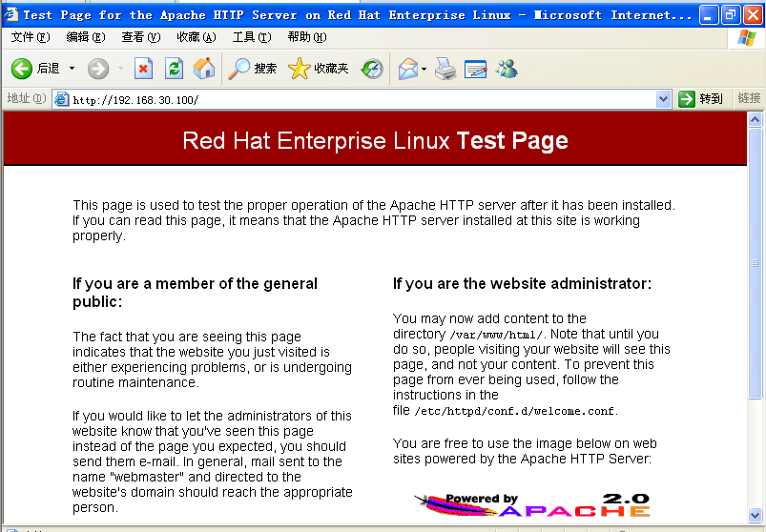
Task: Open Favorites via the star icon (收藏夹)
Action: point(299,69)
